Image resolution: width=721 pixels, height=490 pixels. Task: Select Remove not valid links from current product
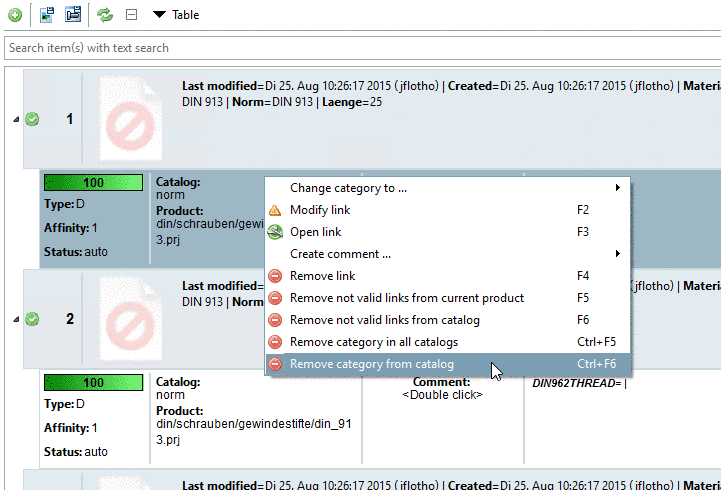tap(447, 298)
